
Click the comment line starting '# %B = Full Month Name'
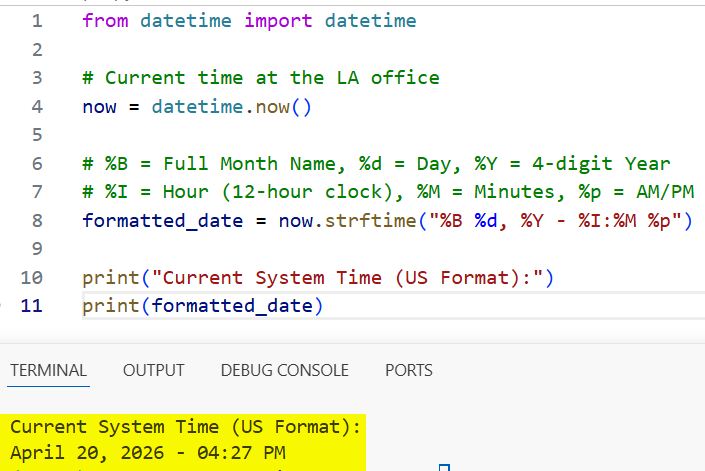(x=376, y=164)
